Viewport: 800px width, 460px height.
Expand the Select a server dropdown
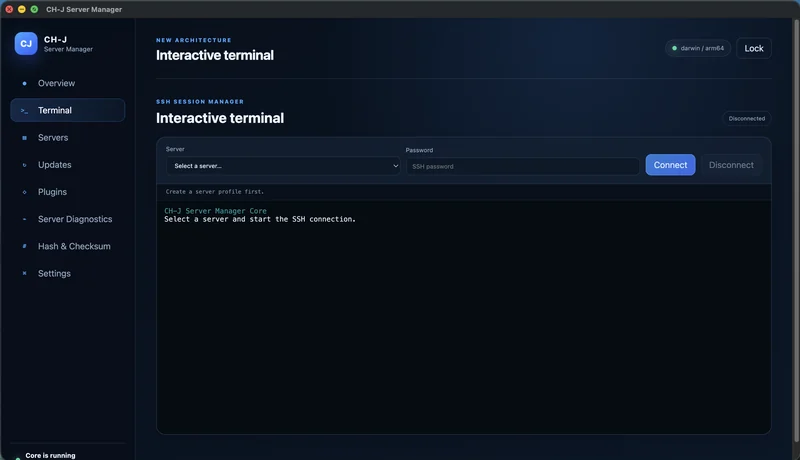[283, 166]
